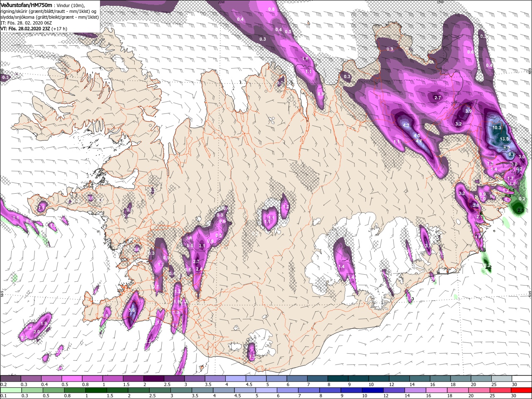532x399 pixels.
Task: Click the Veðurstofan/HM750m title text
Action: tap(27, 5)
